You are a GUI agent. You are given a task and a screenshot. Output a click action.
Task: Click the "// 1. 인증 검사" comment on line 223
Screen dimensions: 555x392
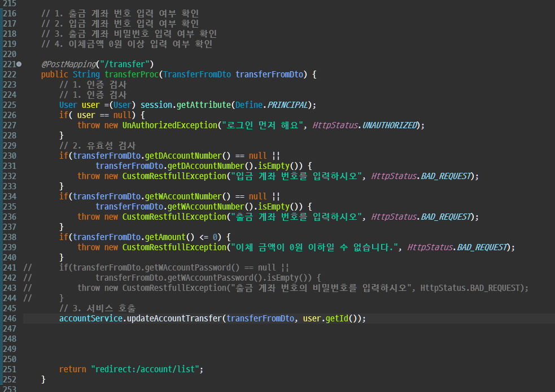tap(93, 85)
